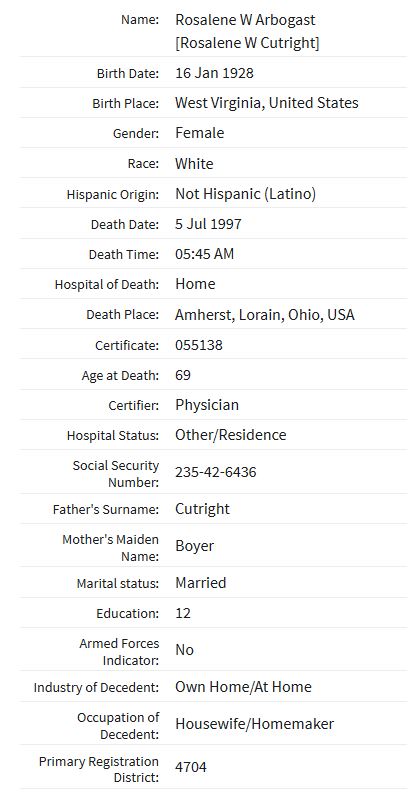
Task: Click the Age at Death value 69
Action: point(183,375)
